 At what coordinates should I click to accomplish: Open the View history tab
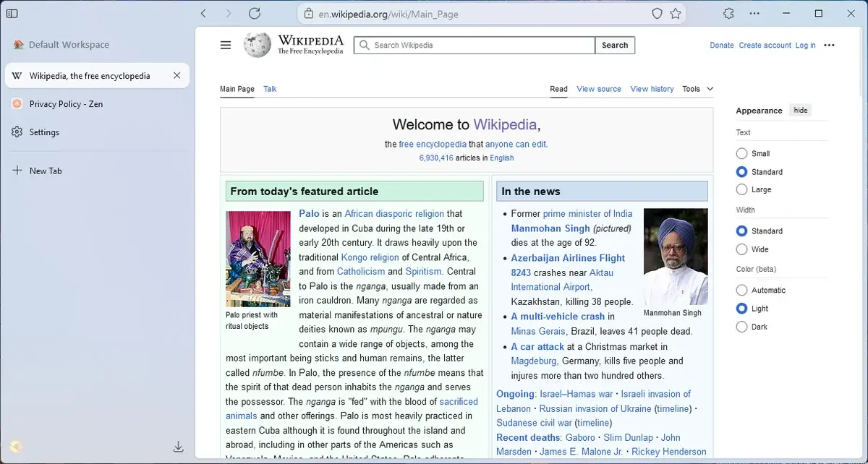click(652, 89)
